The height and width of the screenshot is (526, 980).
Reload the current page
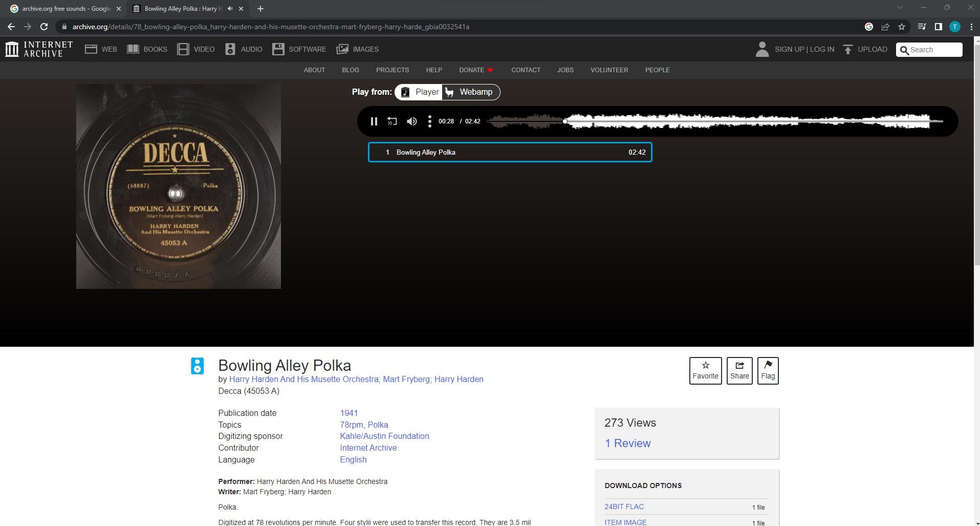[44, 27]
